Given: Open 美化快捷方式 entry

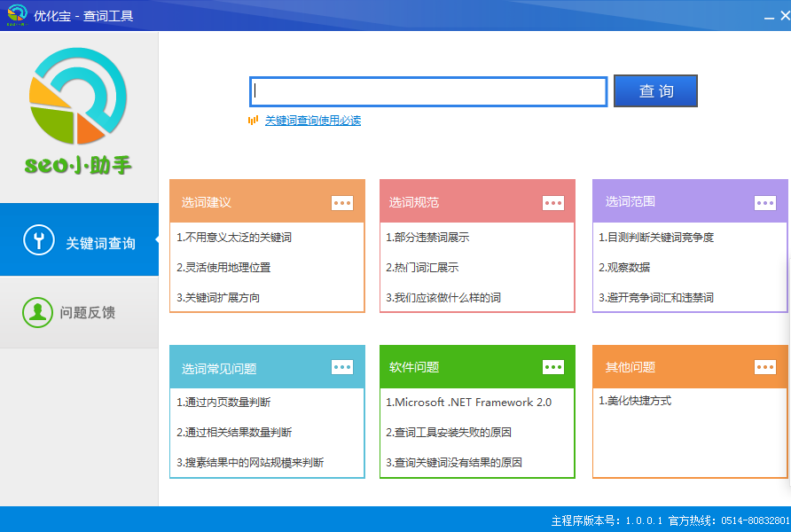Looking at the screenshot, I should (635, 401).
